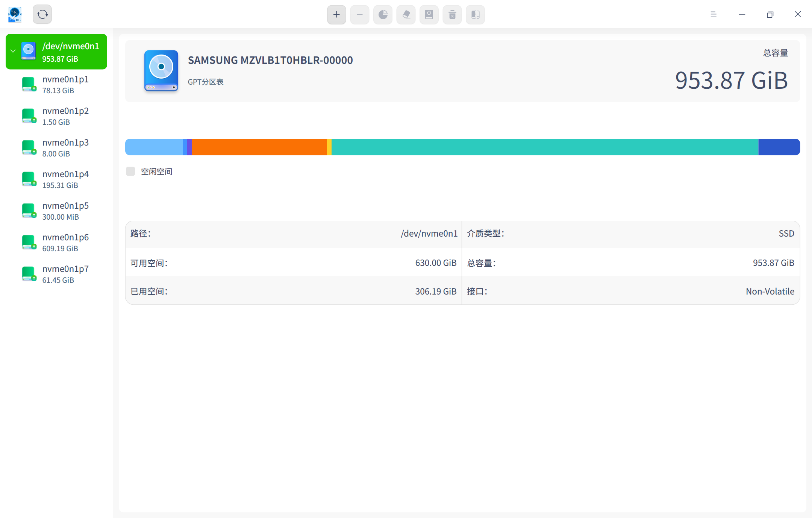
Task: Click the rightmost partition mirror toolbar icon
Action: [x=475, y=14]
